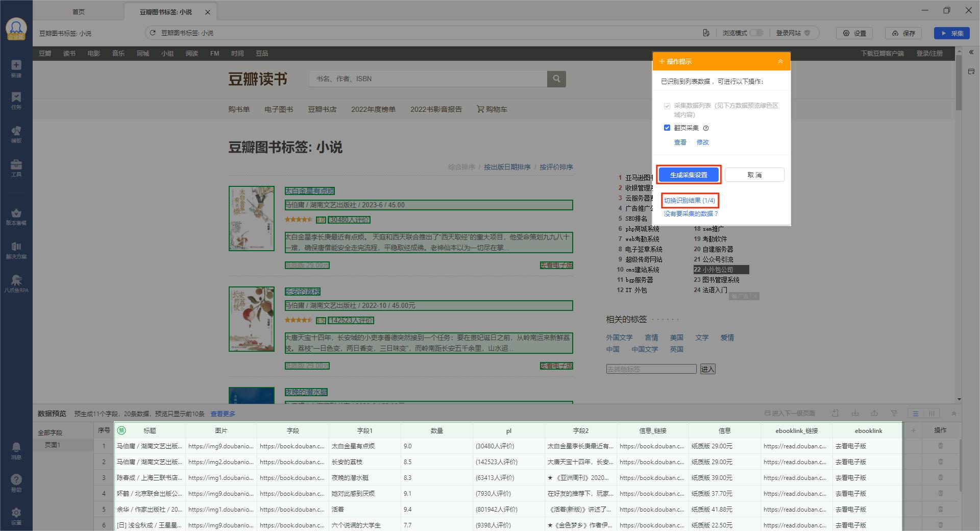980x531 pixels.
Task: Click the 生成采集设置 button
Action: pyautogui.click(x=689, y=174)
